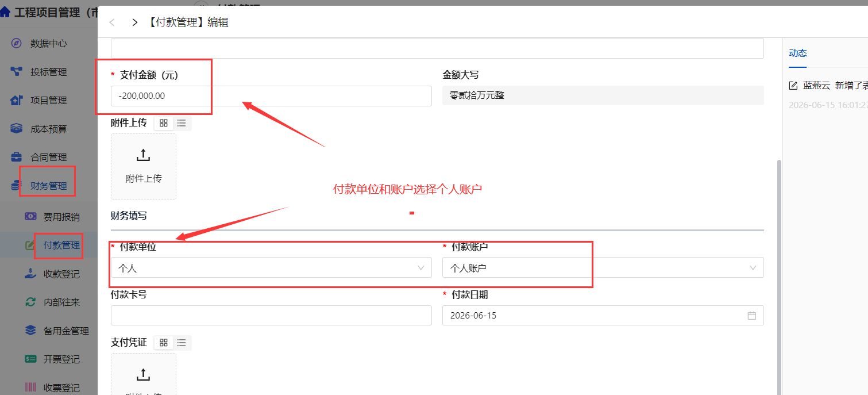Click the 开票登记 invoice icon
868x395 pixels.
[30, 359]
